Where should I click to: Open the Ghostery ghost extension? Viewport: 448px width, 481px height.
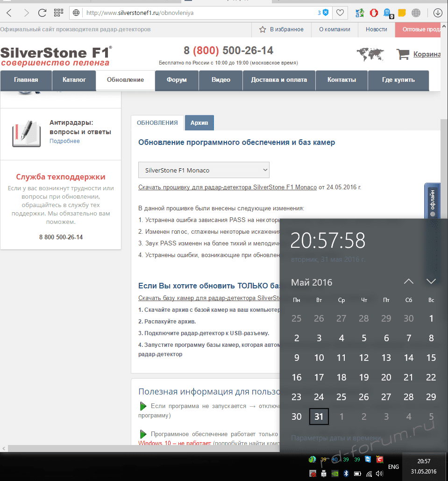pos(388,13)
